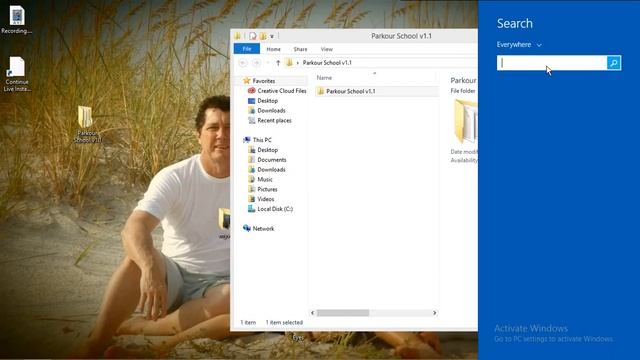Viewport: 640px width, 360px height.
Task: Click inside the Search text box
Action: [x=552, y=63]
